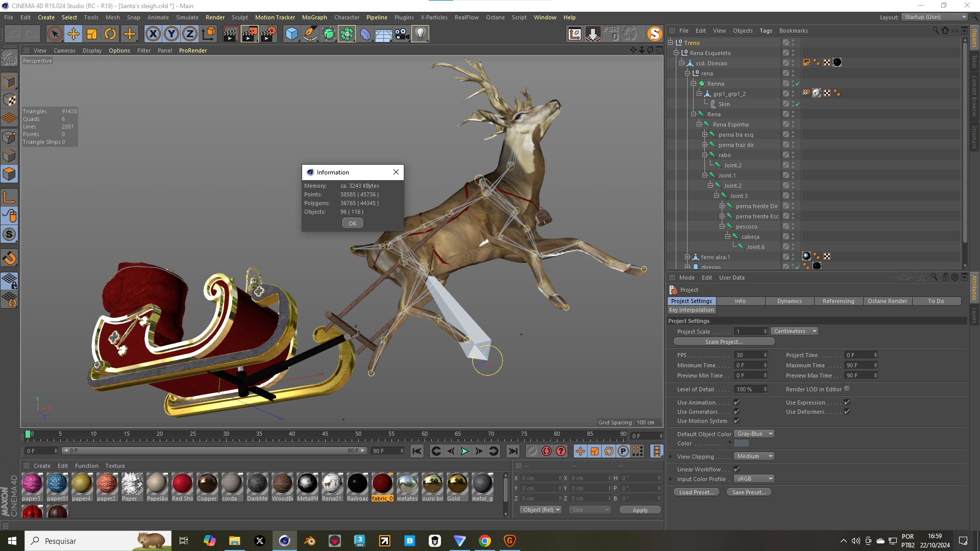Toggle Y axis lock

pos(171,34)
